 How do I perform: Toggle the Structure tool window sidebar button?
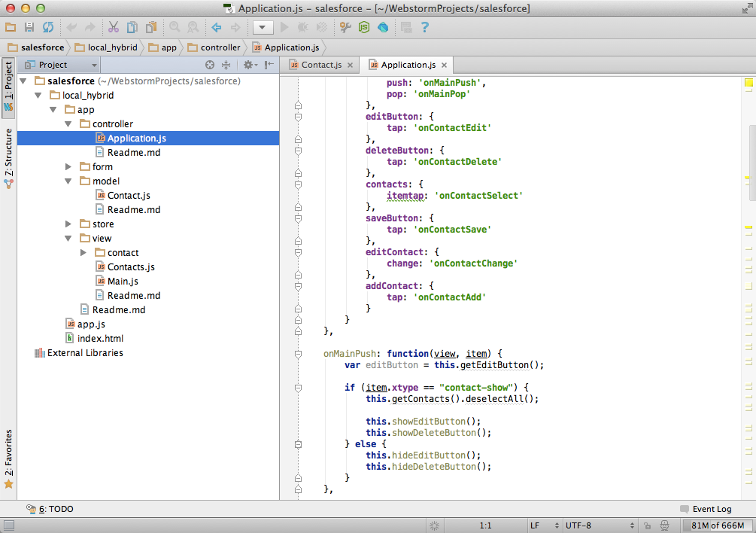click(8, 157)
